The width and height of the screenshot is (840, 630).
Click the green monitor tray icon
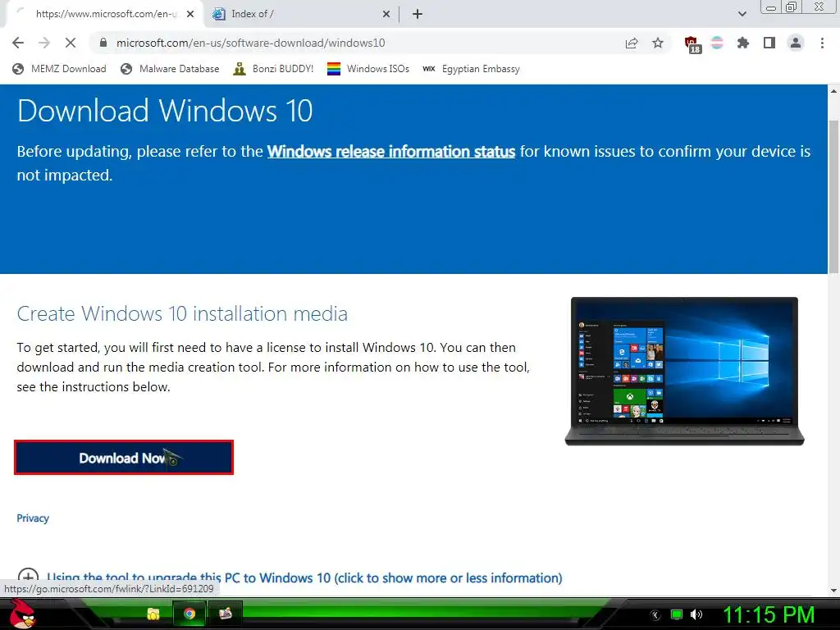677,614
